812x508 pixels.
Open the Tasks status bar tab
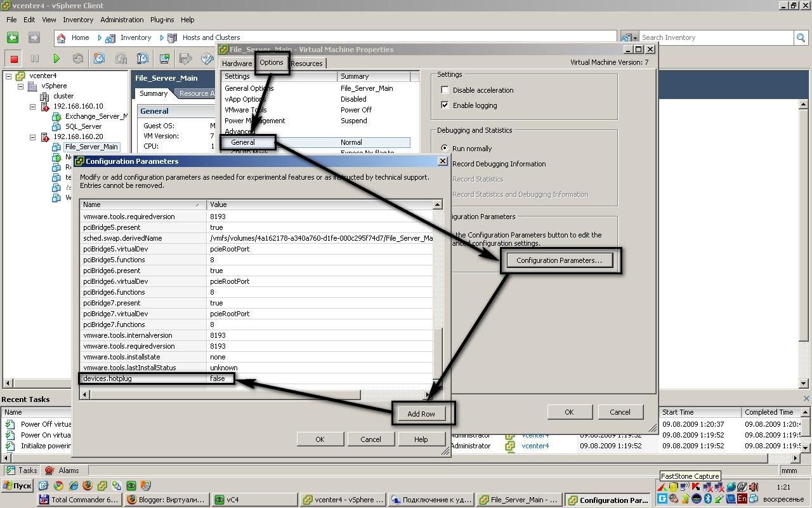pos(22,471)
